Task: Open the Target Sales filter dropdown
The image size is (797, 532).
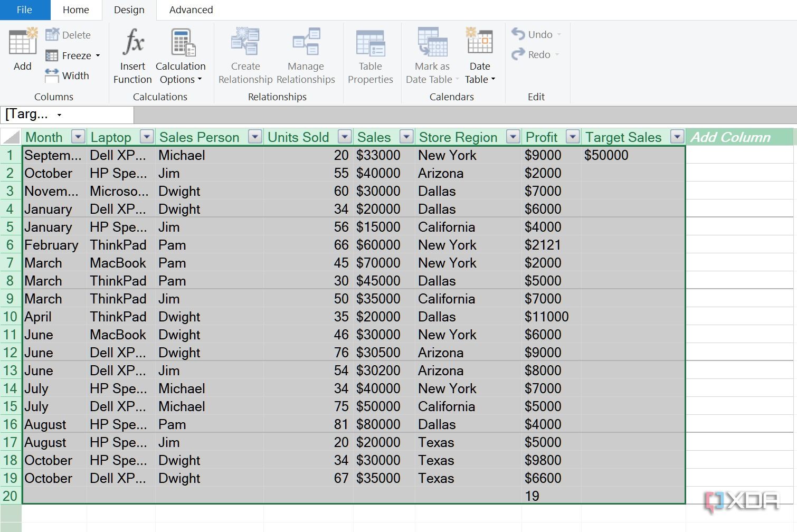Action: (677, 137)
